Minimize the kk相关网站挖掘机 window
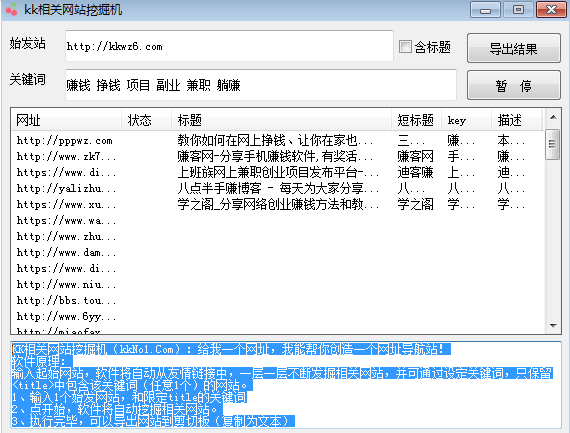 tap(485, 10)
